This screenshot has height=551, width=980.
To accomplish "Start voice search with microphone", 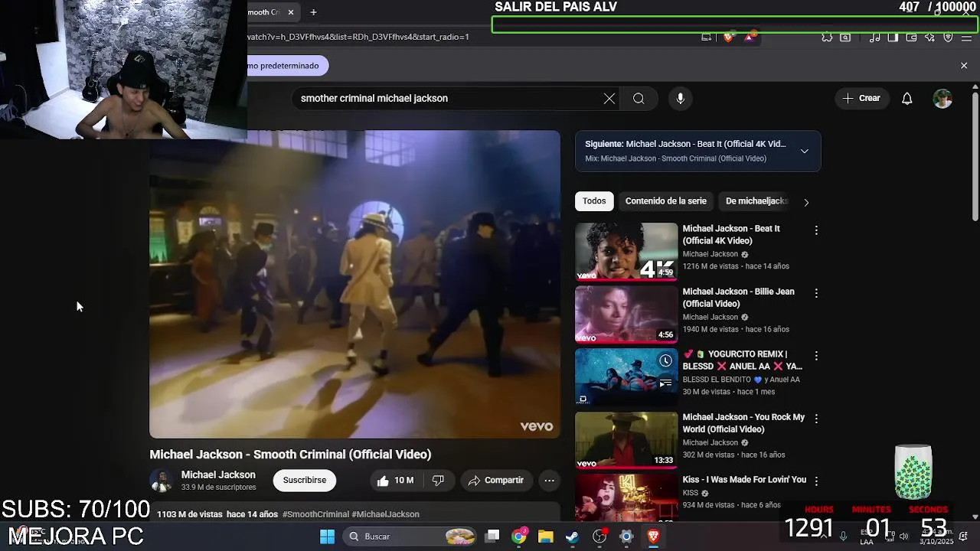I will (680, 98).
